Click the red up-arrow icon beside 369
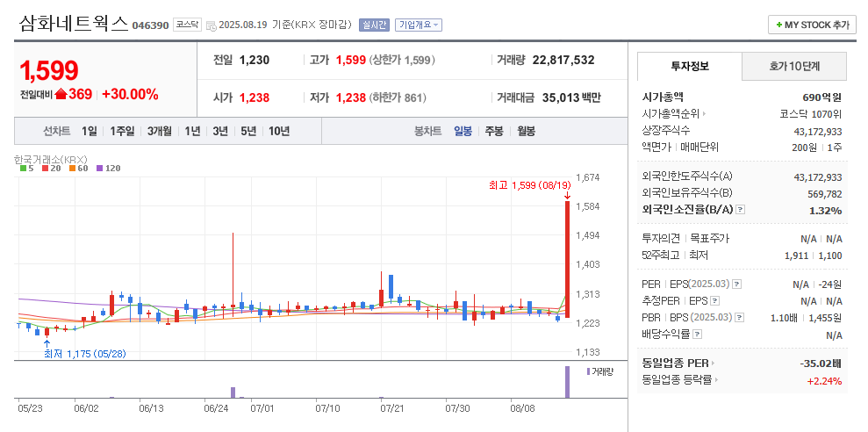This screenshot has height=432, width=868. click(61, 94)
